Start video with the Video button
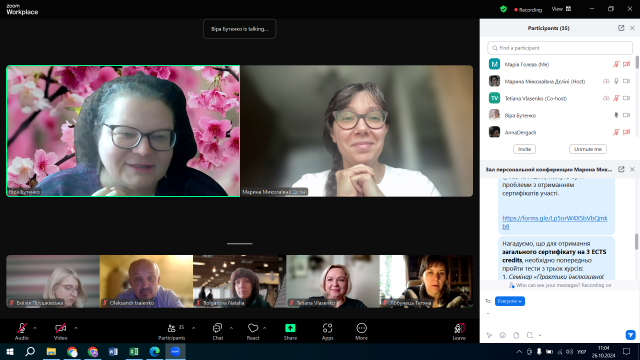The image size is (640, 360). pyautogui.click(x=60, y=331)
